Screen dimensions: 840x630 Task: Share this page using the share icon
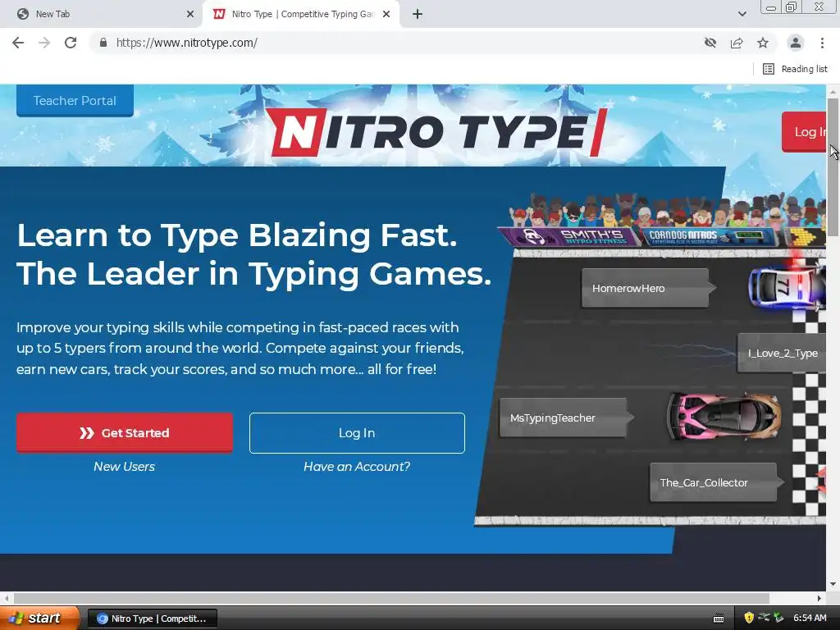[737, 43]
